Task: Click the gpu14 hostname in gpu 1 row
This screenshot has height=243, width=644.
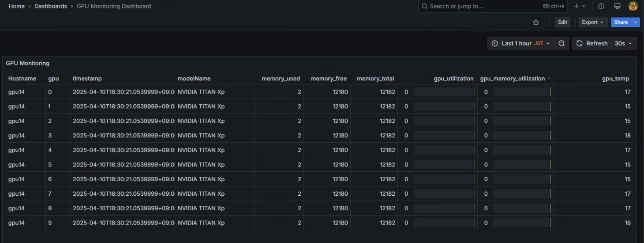Action: tap(16, 106)
